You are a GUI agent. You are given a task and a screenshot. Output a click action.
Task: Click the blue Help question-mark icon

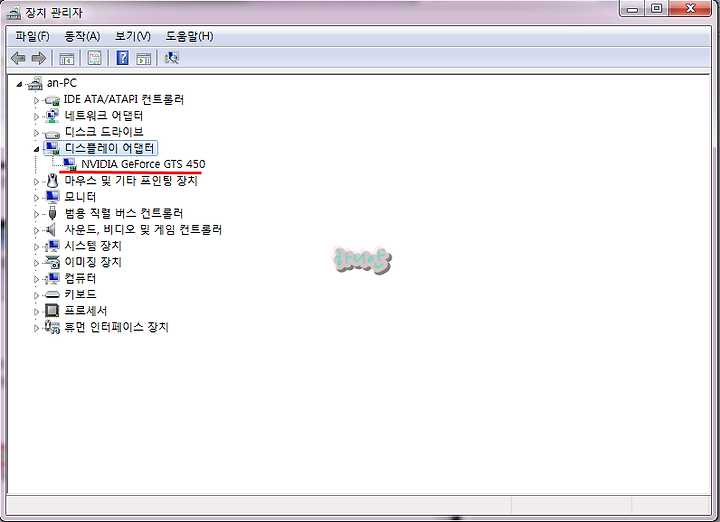point(123,58)
